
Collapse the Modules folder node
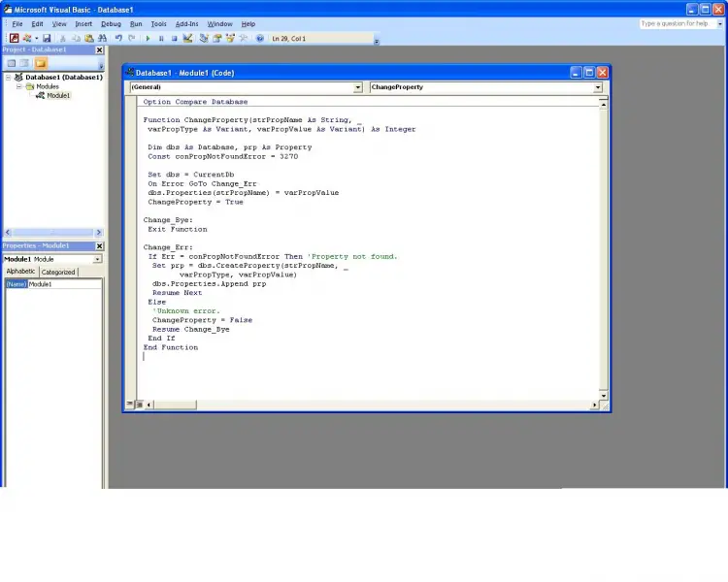[x=19, y=86]
